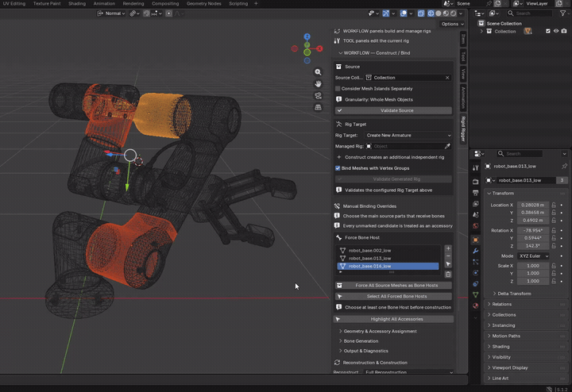Open the Tool properties tab icon

[475, 167]
